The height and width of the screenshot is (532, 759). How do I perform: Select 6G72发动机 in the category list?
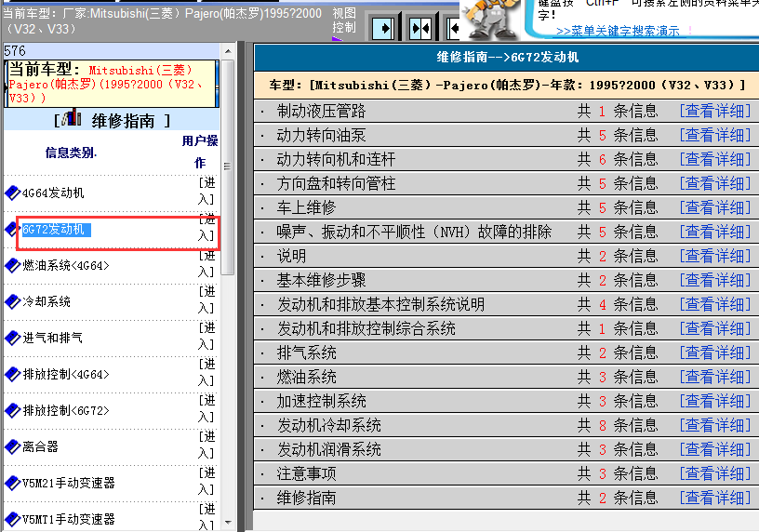point(53,229)
